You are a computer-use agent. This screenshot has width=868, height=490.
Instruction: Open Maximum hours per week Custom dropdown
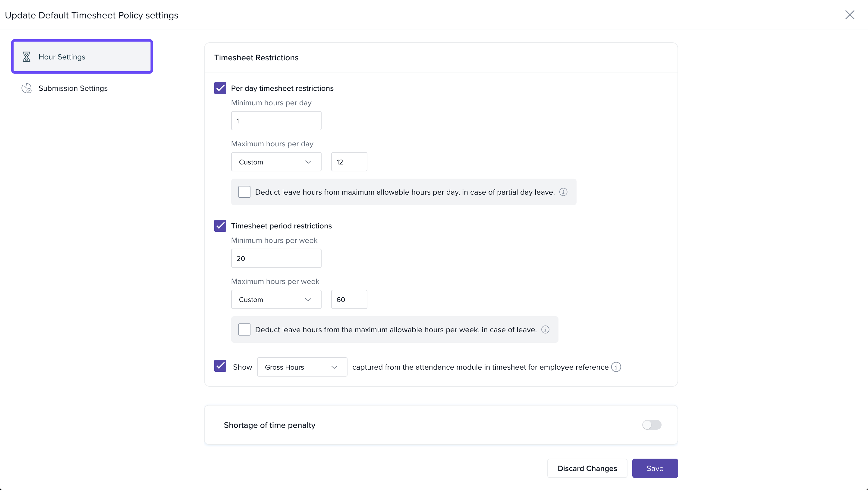(x=276, y=300)
